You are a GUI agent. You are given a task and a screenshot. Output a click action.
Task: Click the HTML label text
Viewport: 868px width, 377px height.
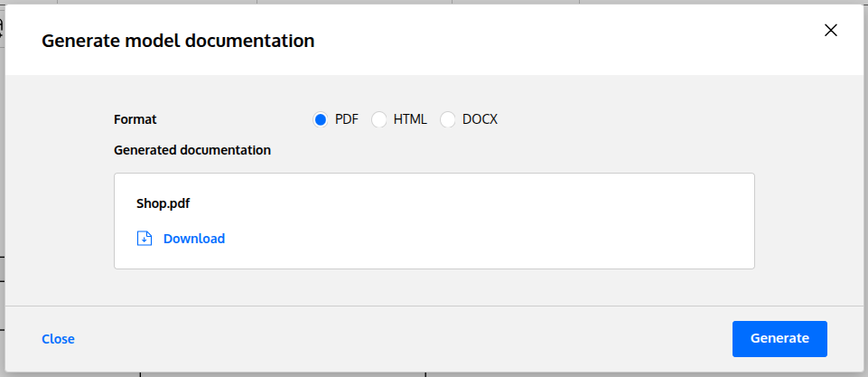point(410,119)
